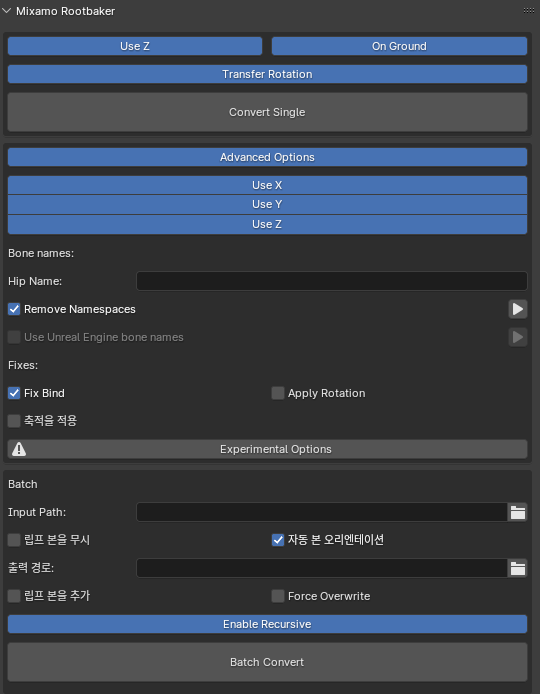This screenshot has width=540, height=694.
Task: Run Batch Convert
Action: 267,662
